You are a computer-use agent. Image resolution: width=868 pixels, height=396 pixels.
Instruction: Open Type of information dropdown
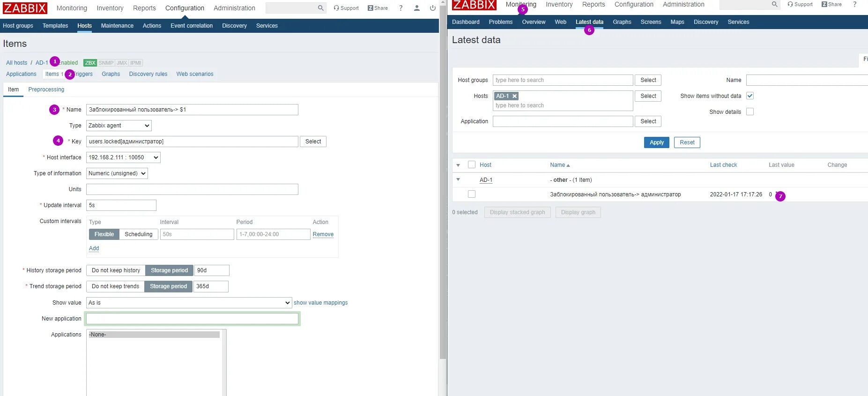117,173
